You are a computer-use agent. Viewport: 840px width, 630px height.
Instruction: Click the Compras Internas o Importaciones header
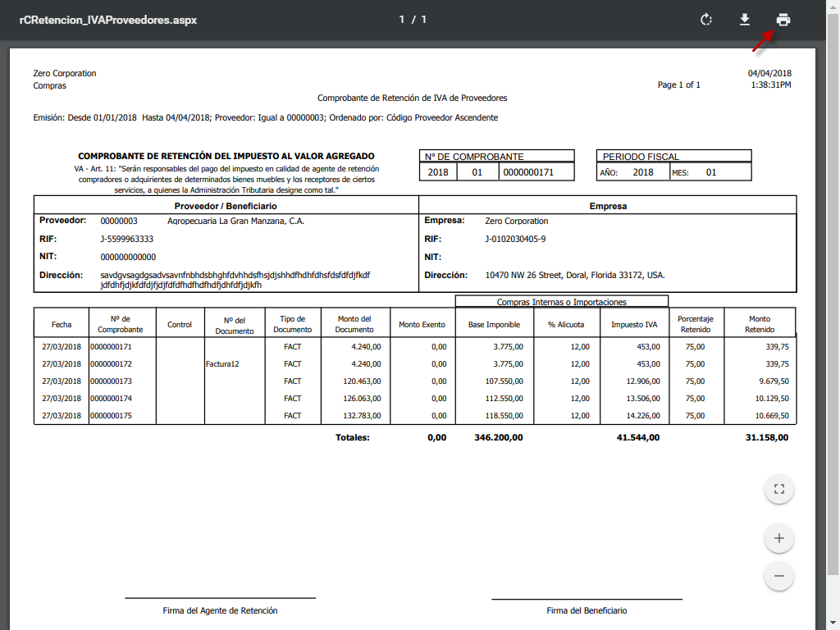[561, 302]
